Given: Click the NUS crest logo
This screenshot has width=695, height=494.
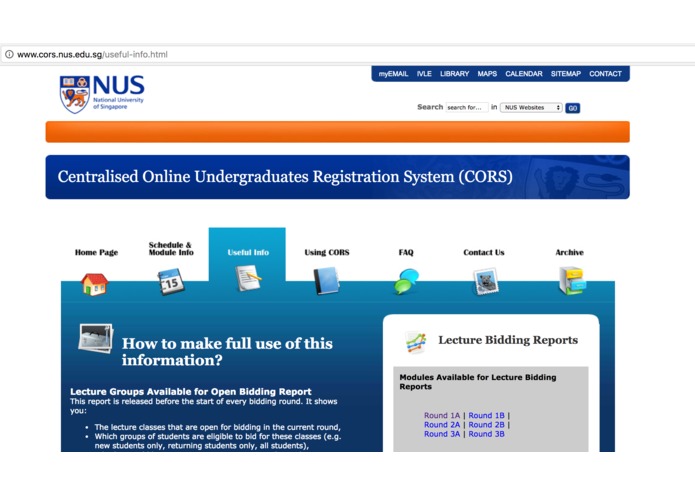Looking at the screenshot, I should coord(74,94).
